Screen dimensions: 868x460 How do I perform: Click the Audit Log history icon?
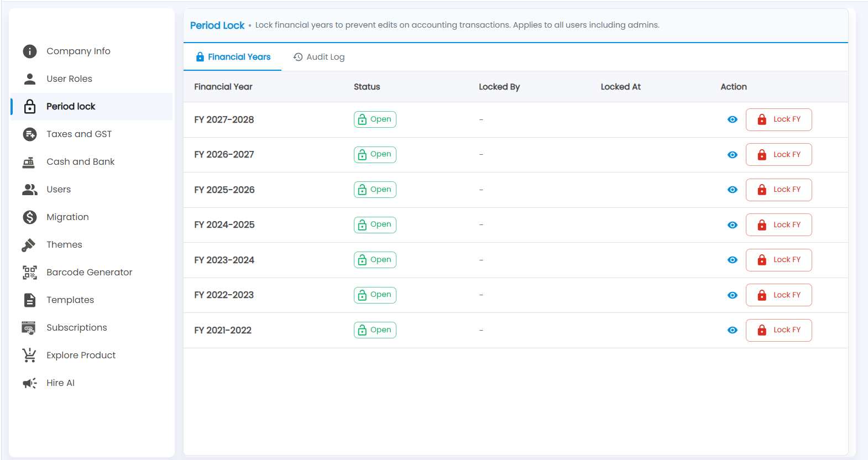pos(298,57)
